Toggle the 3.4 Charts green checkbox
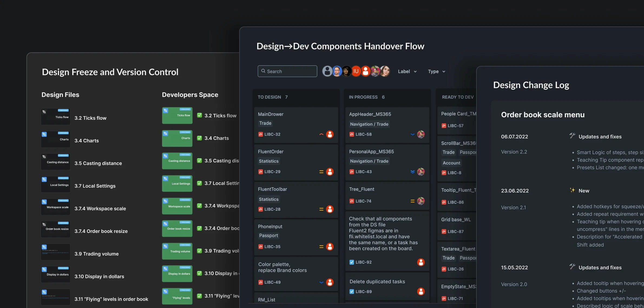This screenshot has height=308, width=644. click(x=199, y=138)
